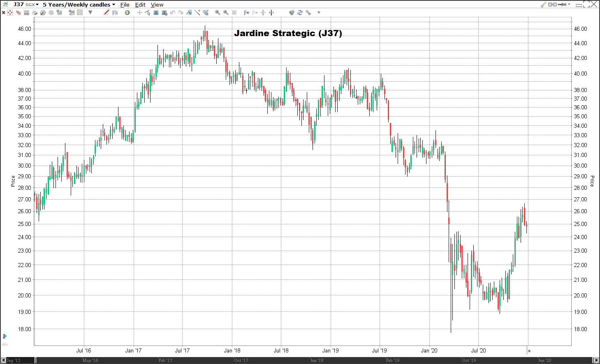The image size is (600, 364).
Task: Click the green dollar sign icon
Action: point(127,12)
